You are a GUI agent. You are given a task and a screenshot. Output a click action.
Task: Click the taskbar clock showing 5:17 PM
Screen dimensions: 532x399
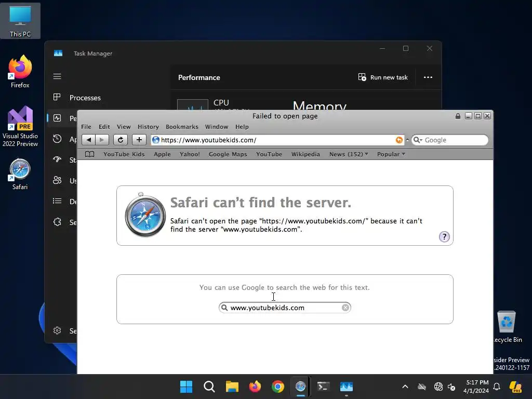pyautogui.click(x=476, y=387)
